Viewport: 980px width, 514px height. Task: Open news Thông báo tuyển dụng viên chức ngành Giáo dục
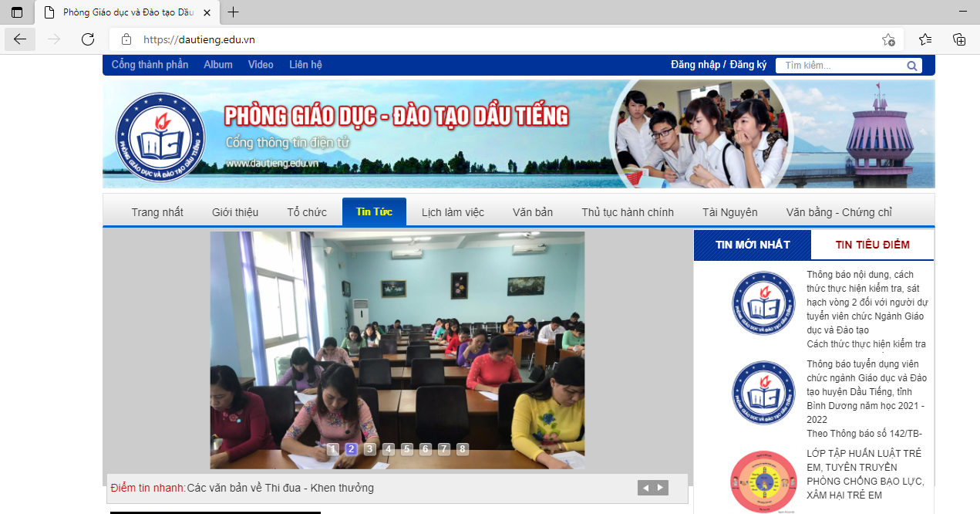867,391
